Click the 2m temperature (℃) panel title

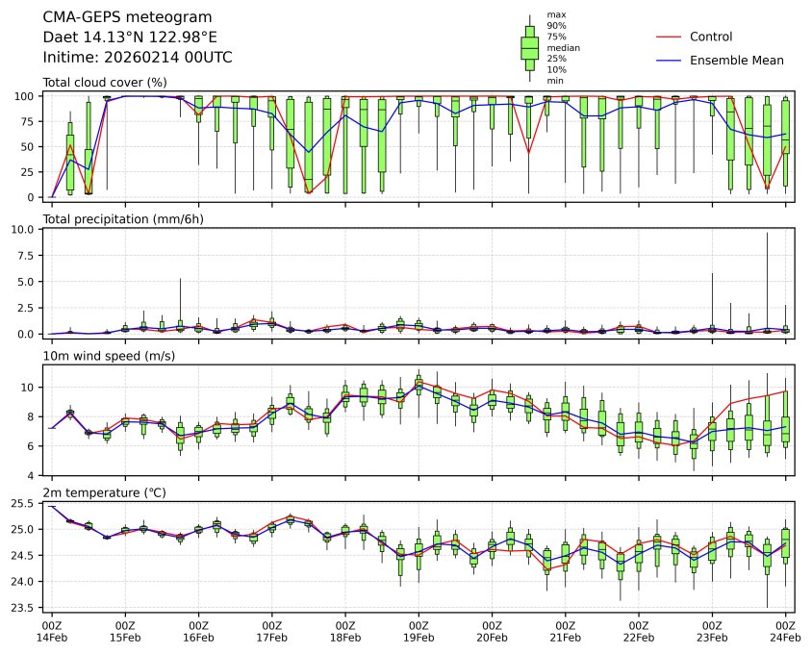tap(105, 493)
